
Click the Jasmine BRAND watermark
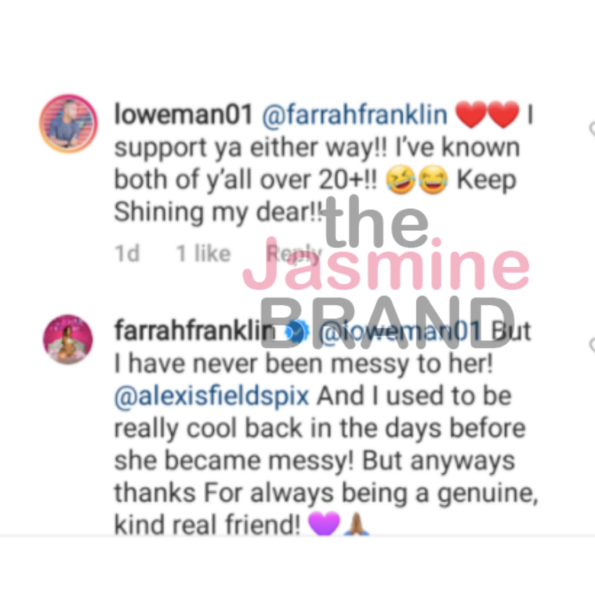coord(386,272)
